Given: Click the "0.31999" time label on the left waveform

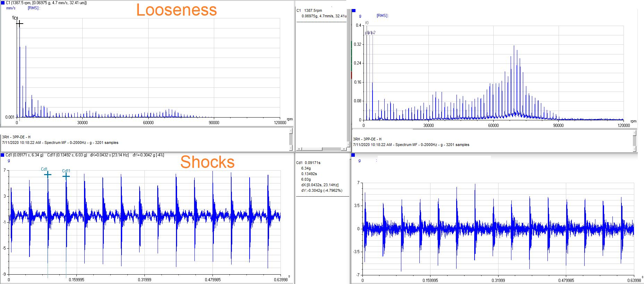Looking at the screenshot, I should 144,279.
